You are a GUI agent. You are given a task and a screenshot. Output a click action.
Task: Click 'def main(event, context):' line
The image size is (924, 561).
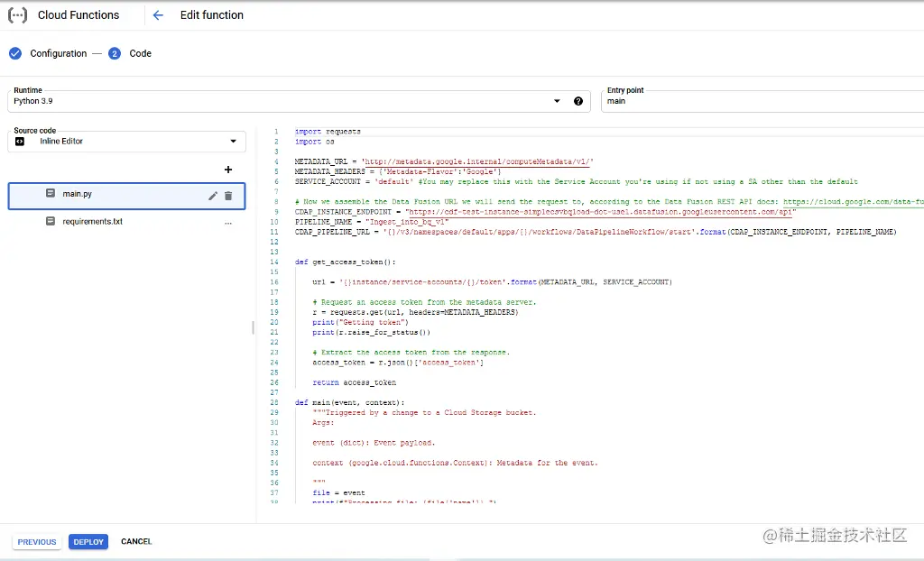pyautogui.click(x=350, y=402)
